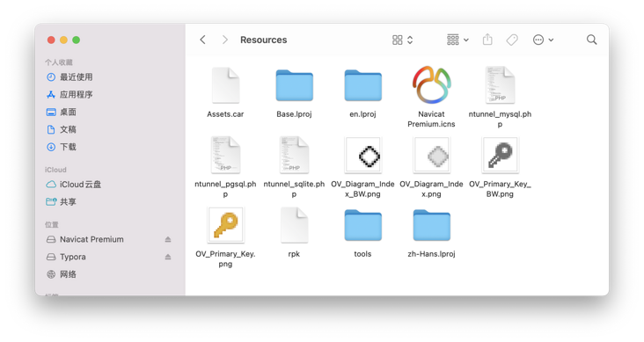Click the OV_Primary_Key.png file name
644x342 pixels.
click(225, 258)
